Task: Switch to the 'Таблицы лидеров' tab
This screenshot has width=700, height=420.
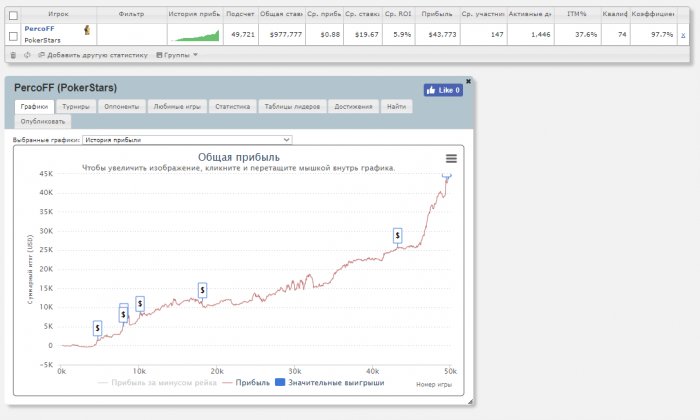Action: (292, 107)
